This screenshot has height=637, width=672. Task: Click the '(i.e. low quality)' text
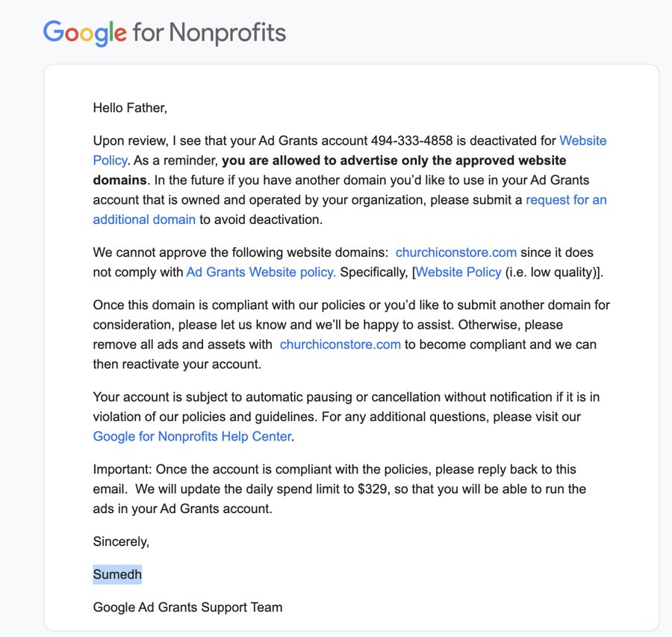tap(552, 273)
